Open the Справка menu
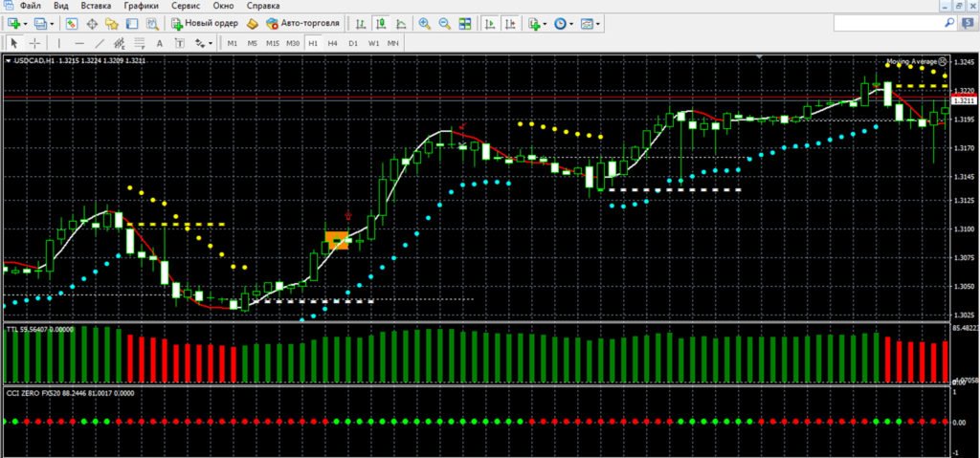Image resolution: width=980 pixels, height=458 pixels. point(263,6)
